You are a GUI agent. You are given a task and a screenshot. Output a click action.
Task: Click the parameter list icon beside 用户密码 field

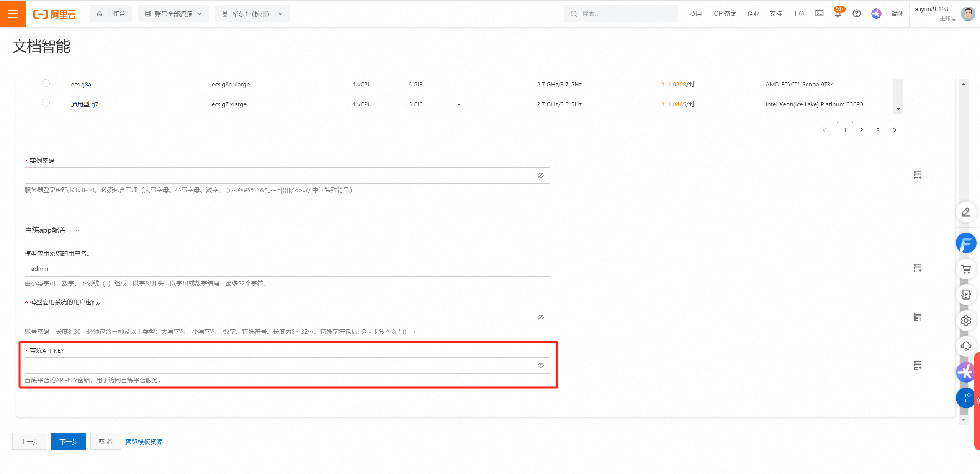click(918, 317)
